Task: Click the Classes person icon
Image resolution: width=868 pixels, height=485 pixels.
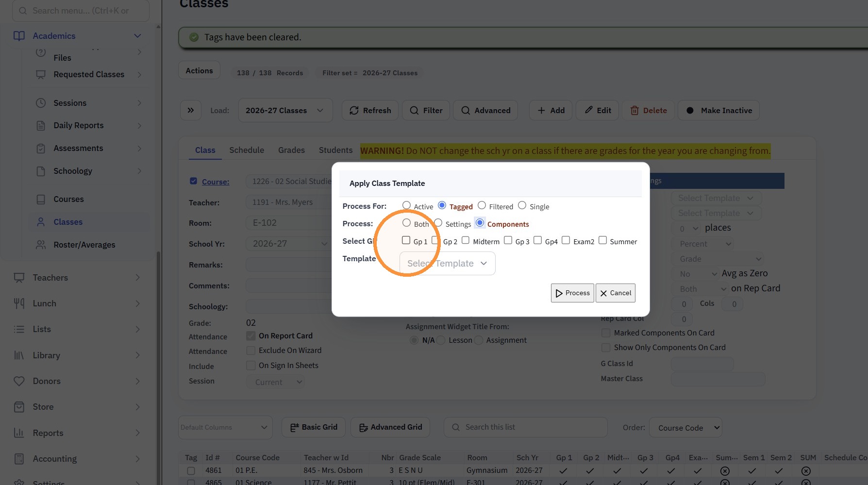Action: tap(41, 222)
